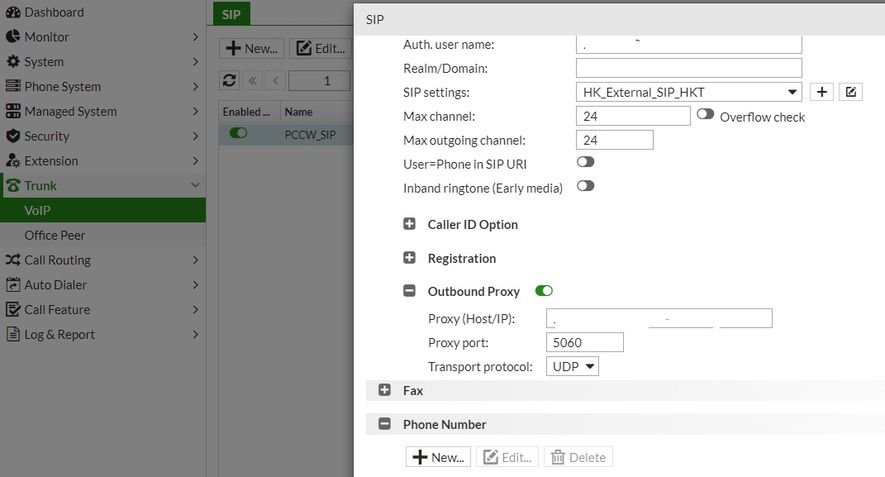The image size is (885, 477).
Task: Click the Security shield icon
Action: (x=13, y=136)
